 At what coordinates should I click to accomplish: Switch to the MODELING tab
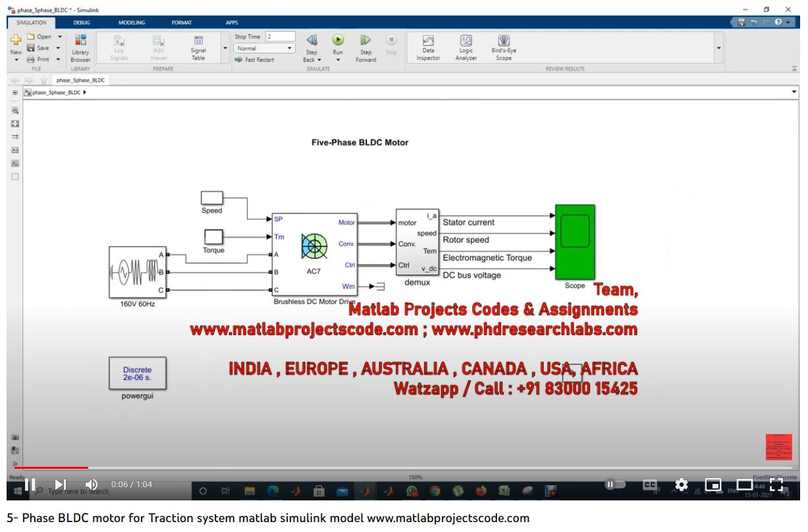pyautogui.click(x=131, y=22)
